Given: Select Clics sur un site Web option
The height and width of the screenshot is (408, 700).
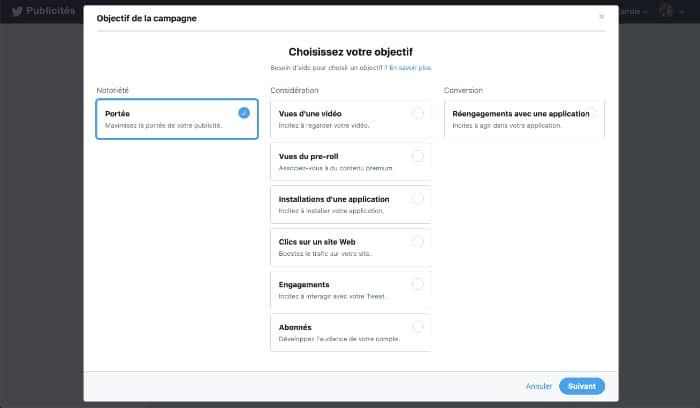Looking at the screenshot, I should tap(417, 241).
